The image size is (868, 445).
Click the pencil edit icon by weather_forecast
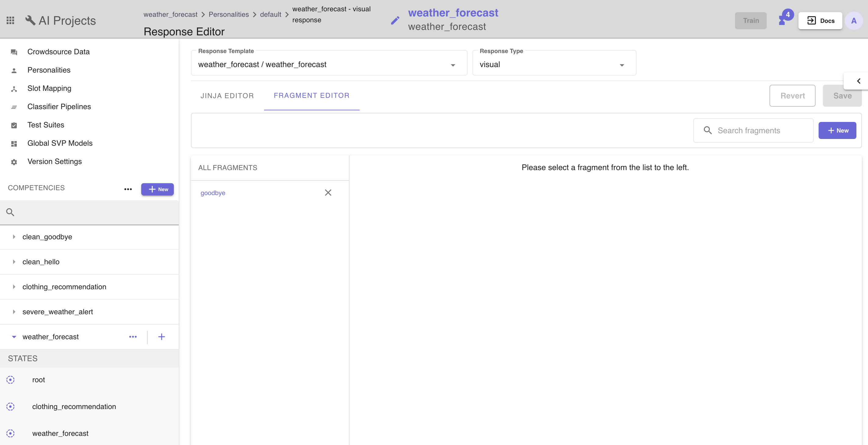pos(395,20)
